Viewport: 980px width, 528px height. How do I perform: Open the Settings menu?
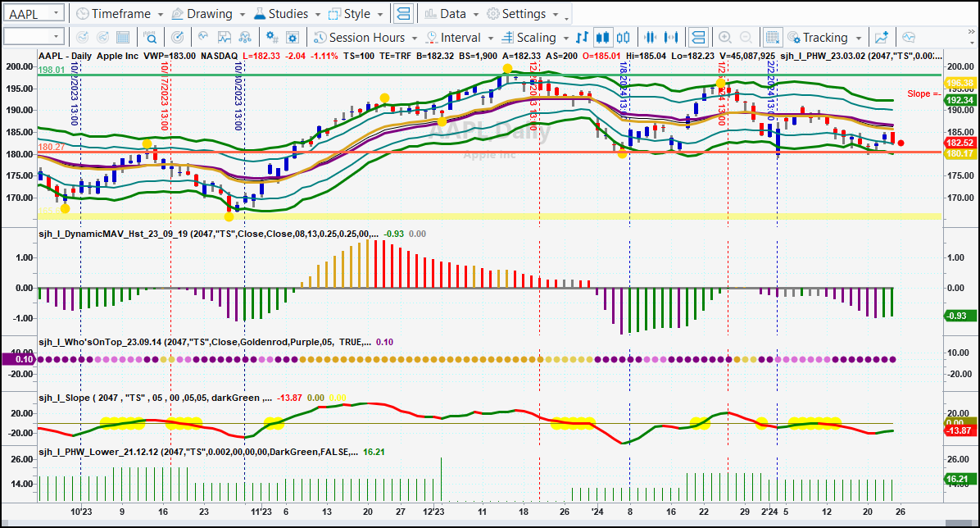[523, 14]
